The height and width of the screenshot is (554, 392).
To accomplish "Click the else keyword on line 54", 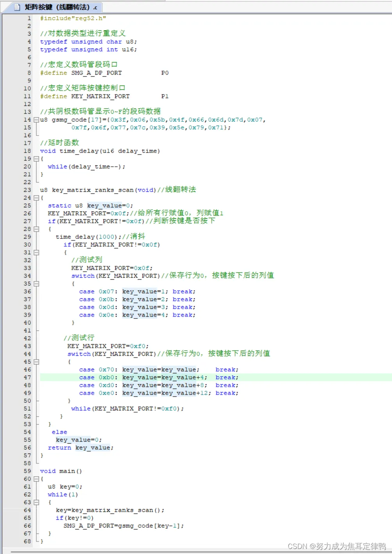I will (x=59, y=432).
